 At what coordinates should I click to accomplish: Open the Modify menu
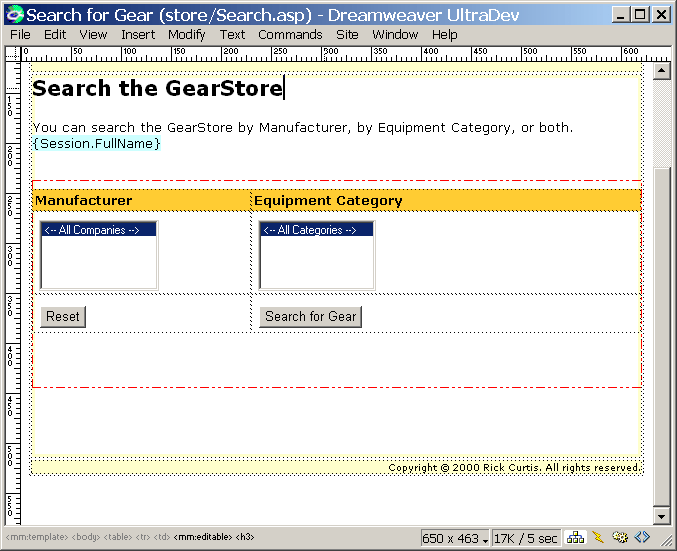click(186, 34)
